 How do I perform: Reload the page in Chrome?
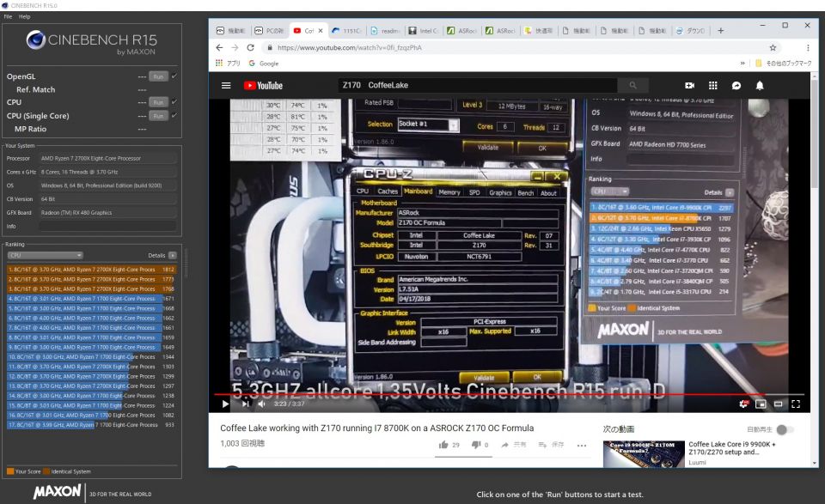coord(250,48)
